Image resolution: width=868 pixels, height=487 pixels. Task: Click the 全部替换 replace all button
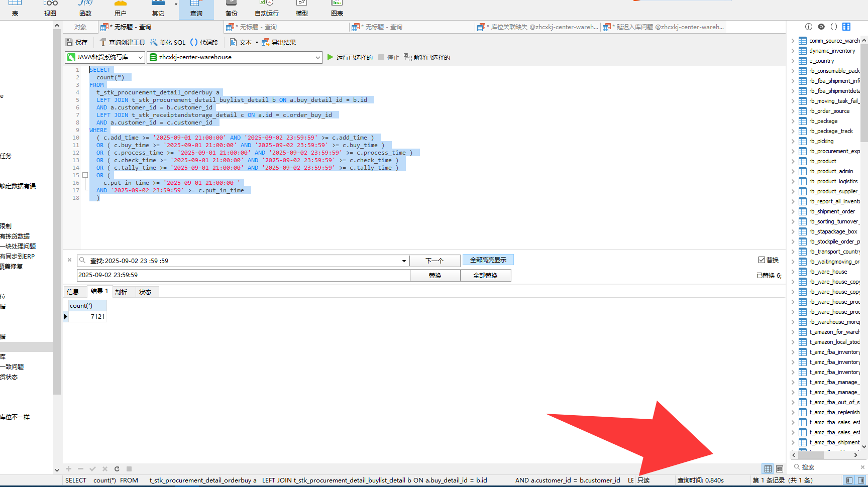pyautogui.click(x=486, y=276)
